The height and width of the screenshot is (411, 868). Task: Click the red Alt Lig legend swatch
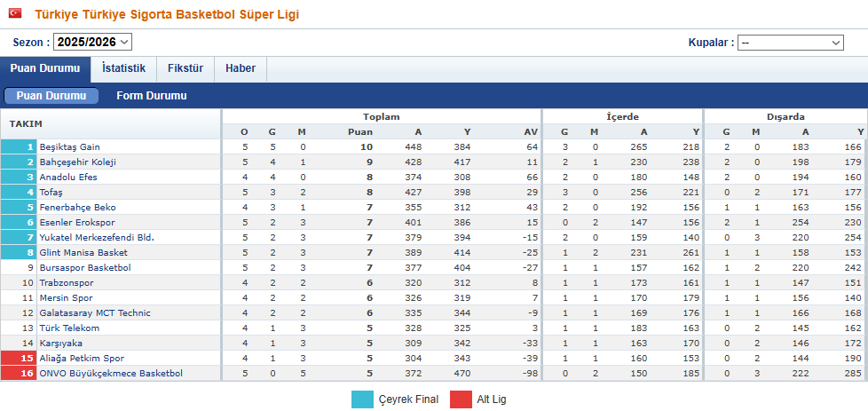(461, 399)
